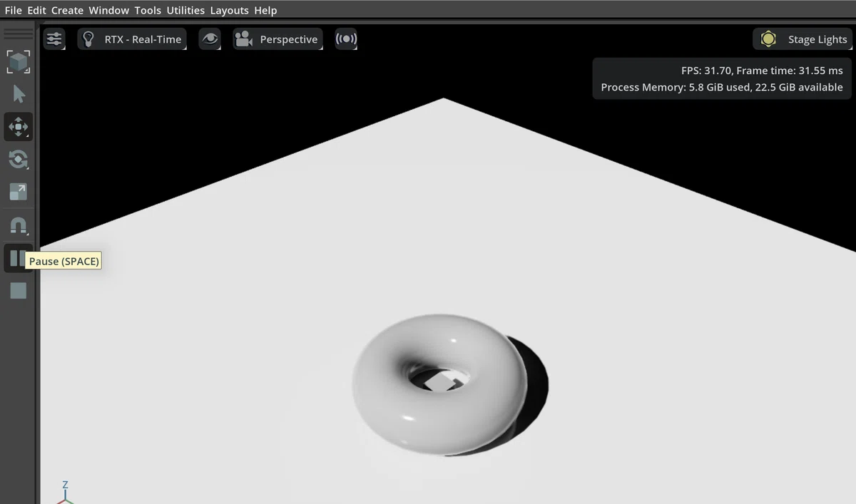Open the Help menu

coord(265,10)
